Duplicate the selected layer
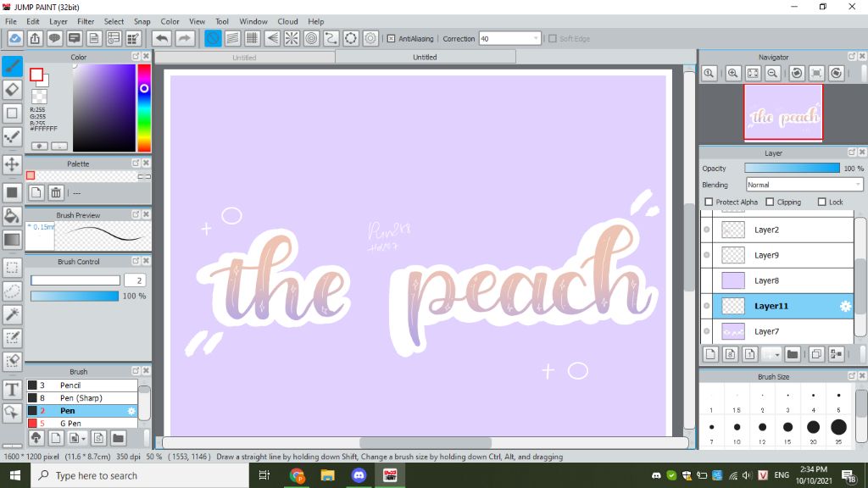Viewport: 868px width, 488px height. [816, 354]
